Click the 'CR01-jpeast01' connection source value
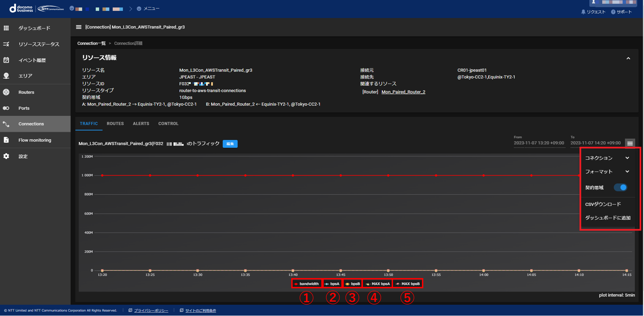Image resolution: width=644 pixels, height=316 pixels. [x=472, y=70]
